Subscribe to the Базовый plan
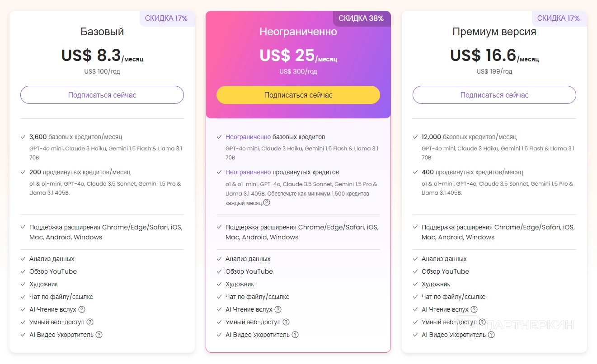This screenshot has width=597, height=364. 102,95
